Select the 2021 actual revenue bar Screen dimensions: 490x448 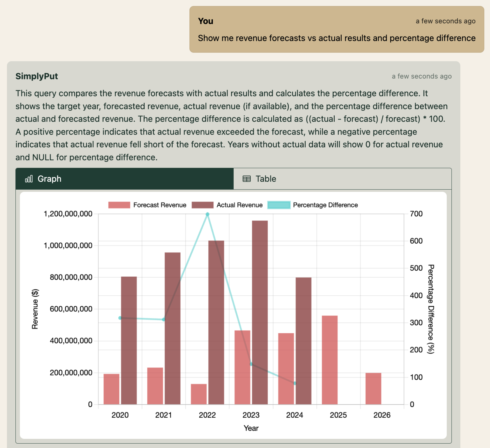[173, 328]
